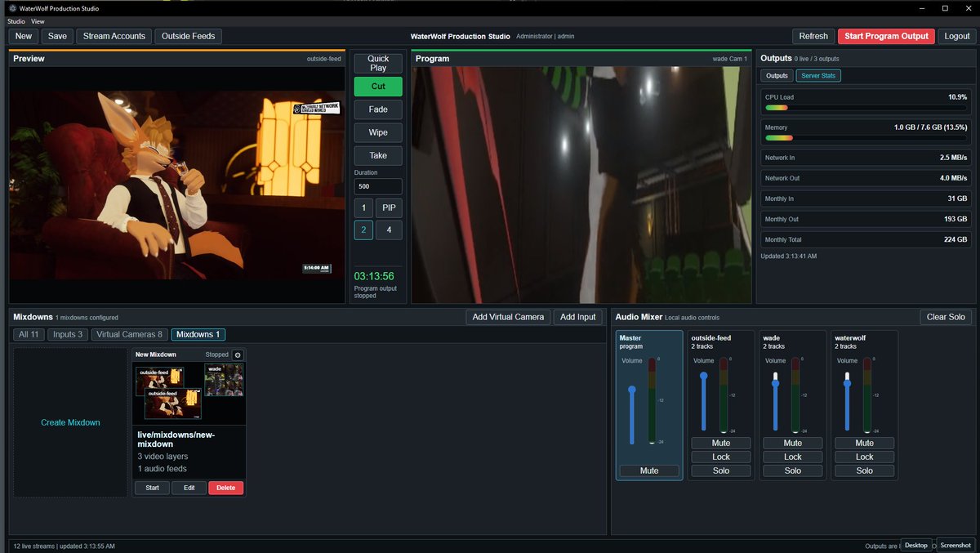Viewport: 980px width, 553px height.
Task: Click the New button in the toolbar
Action: [24, 36]
